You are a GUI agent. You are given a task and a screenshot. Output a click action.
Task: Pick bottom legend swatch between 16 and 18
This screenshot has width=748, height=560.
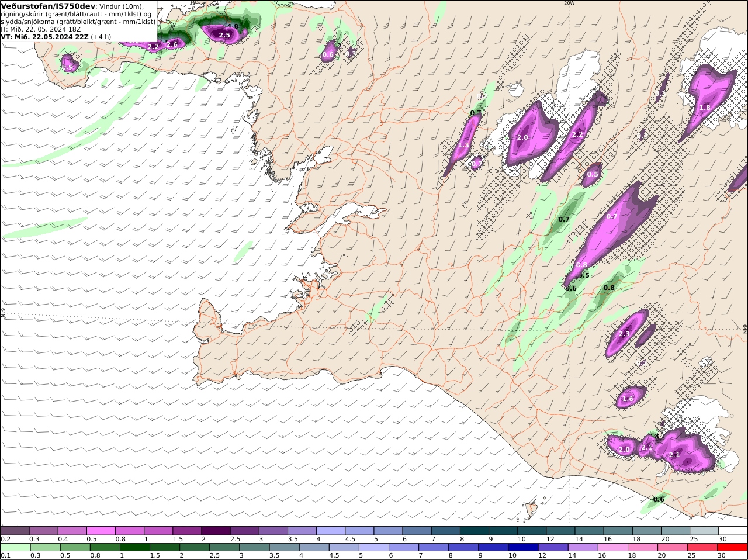(613, 547)
